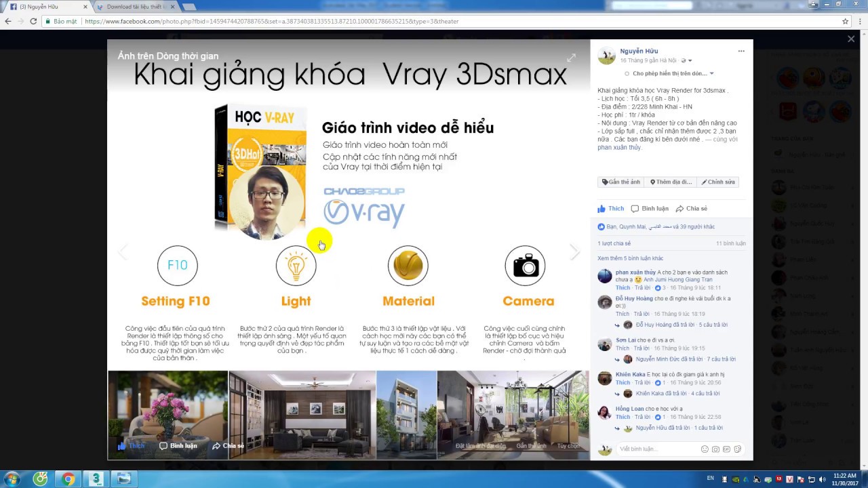Open the audience selector globe dropdown
The image size is (868, 488).
(686, 60)
